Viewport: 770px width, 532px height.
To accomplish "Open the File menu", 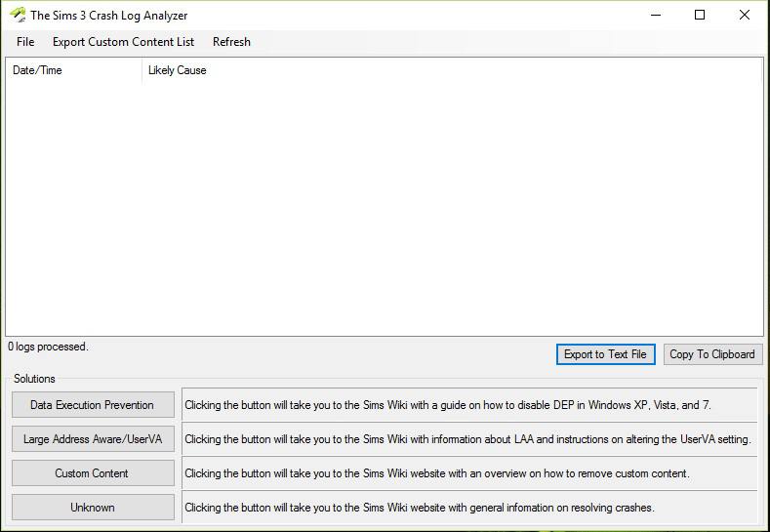I will tap(25, 42).
